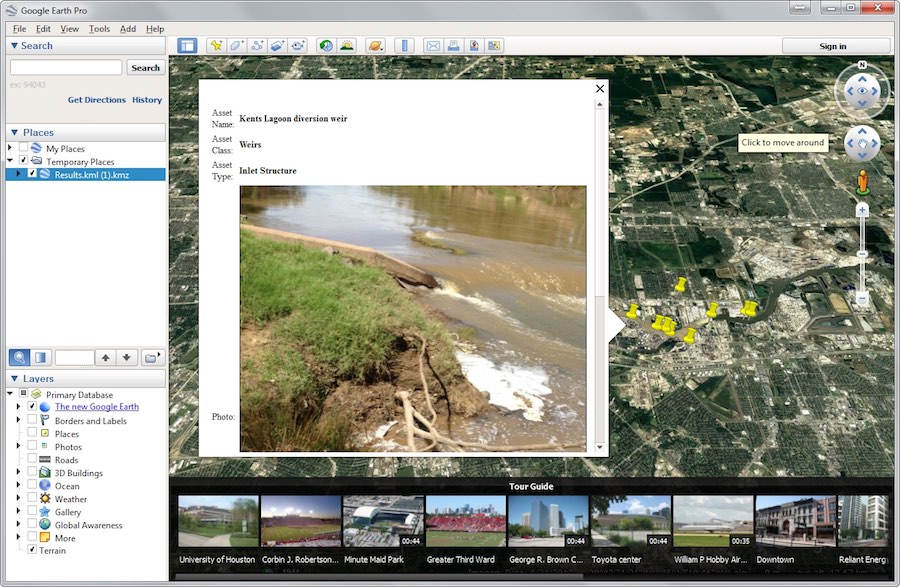Open the View menu
This screenshot has width=900, height=587.
point(69,29)
